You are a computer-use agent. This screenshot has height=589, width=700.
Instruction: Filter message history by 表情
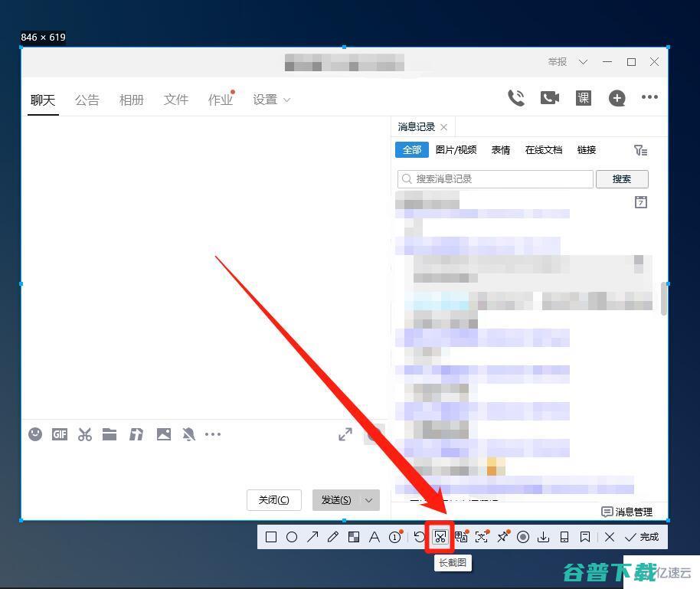(x=500, y=149)
